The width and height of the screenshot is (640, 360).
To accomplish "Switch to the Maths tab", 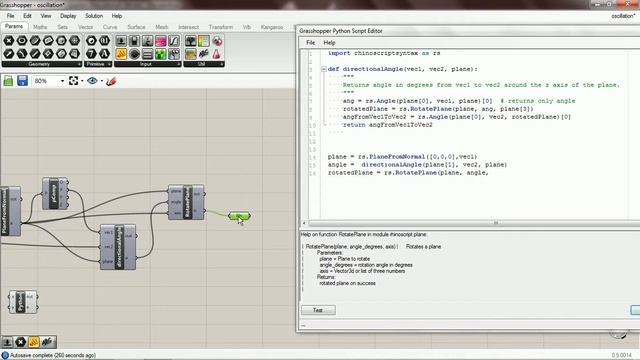I will 40,27.
